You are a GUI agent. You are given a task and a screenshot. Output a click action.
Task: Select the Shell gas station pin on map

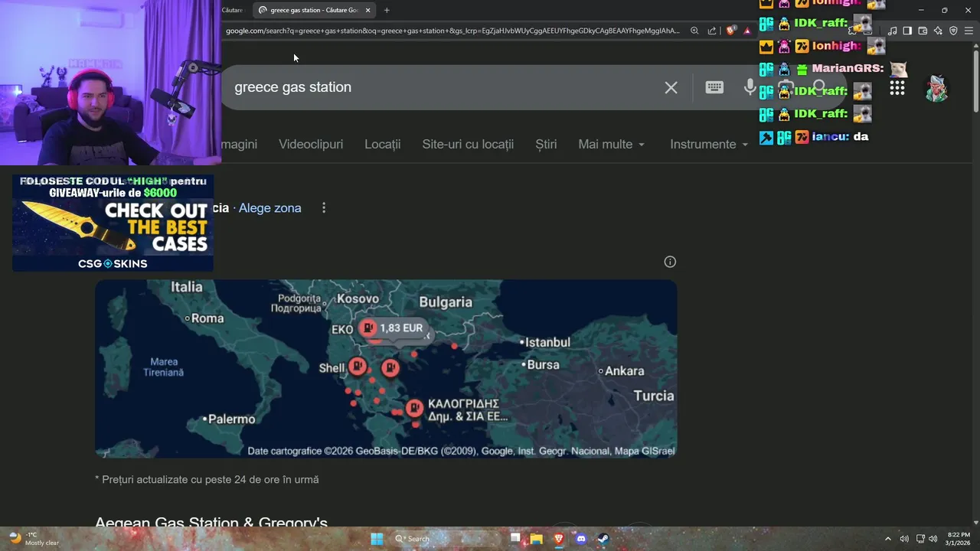point(358,367)
